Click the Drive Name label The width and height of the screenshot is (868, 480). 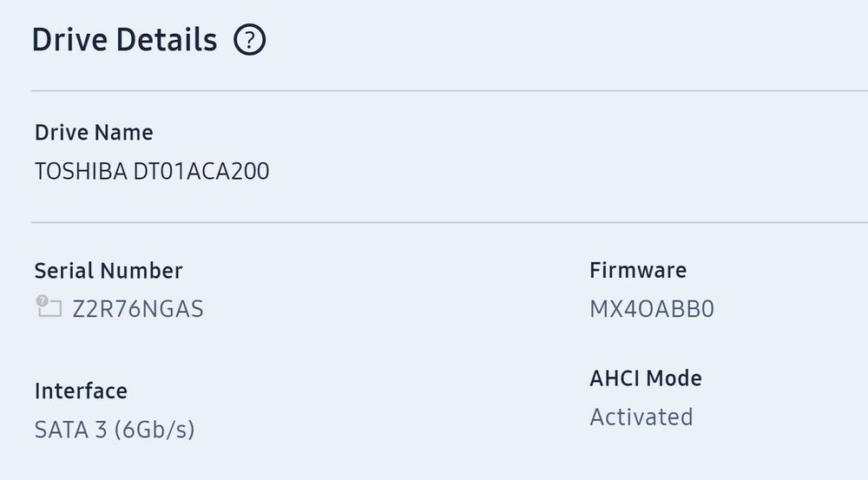pos(94,133)
